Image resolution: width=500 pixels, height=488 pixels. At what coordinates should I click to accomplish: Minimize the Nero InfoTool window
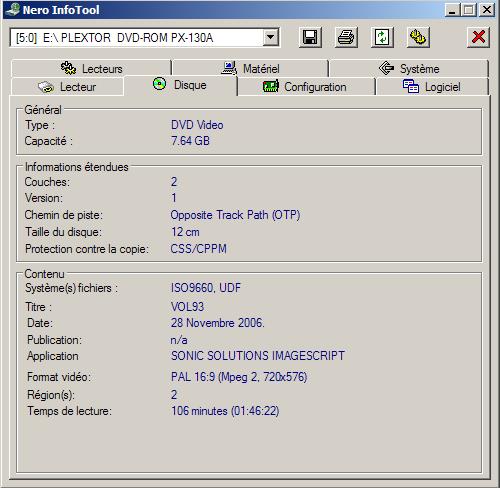coord(452,10)
